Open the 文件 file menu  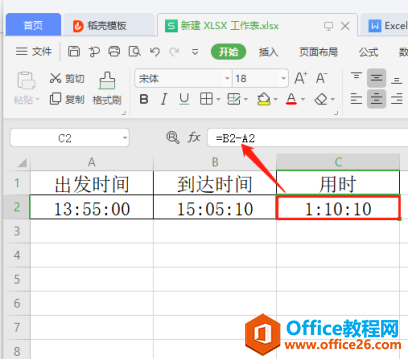click(x=34, y=52)
